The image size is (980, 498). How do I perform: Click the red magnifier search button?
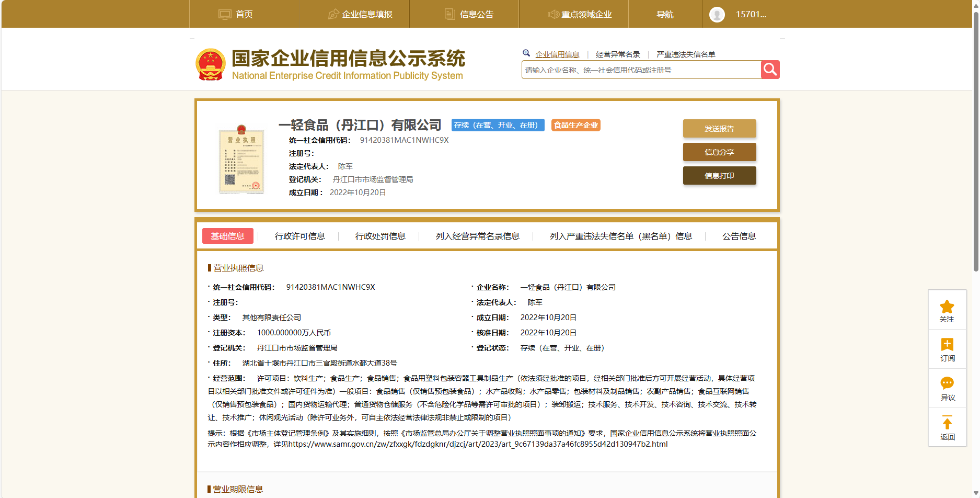click(x=770, y=70)
